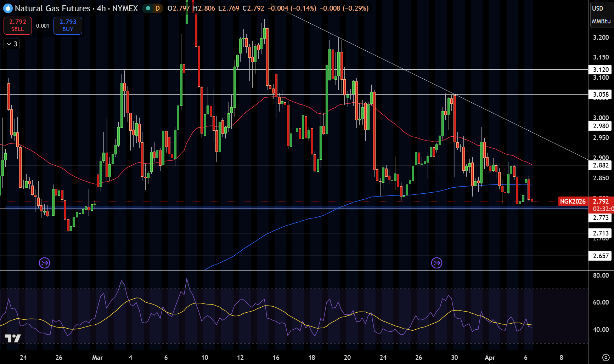The image size is (614, 364).
Task: Select the 3.058 horizontal line price label
Action: [x=600, y=95]
